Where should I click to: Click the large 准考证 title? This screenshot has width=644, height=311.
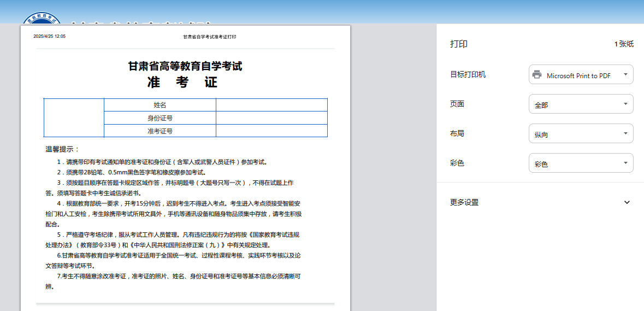(x=182, y=83)
